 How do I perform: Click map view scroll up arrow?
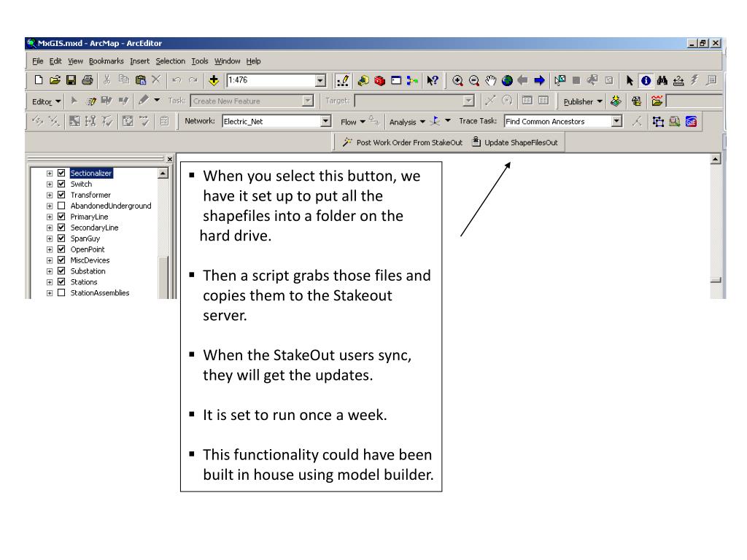pyautogui.click(x=715, y=160)
